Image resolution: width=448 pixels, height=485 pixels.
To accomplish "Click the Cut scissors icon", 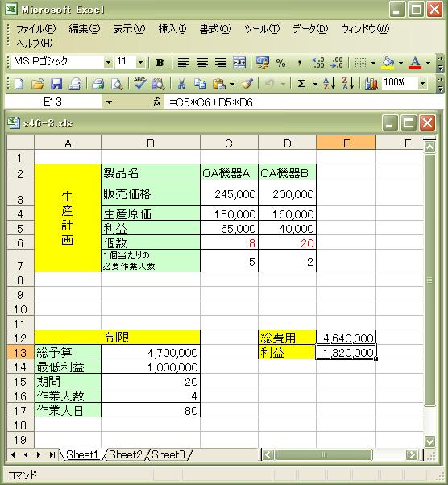I will click(x=181, y=84).
